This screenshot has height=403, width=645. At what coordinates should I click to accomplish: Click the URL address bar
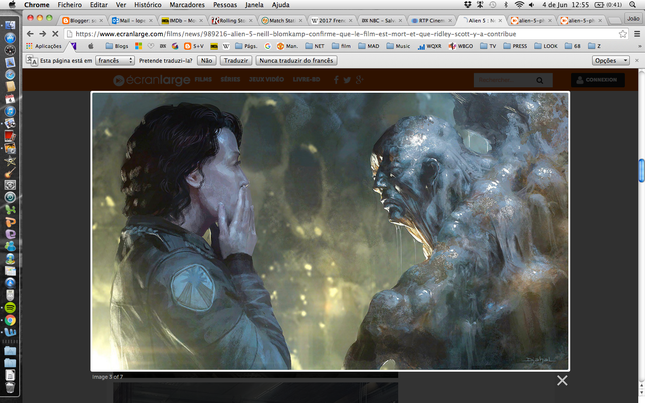[x=346, y=34]
